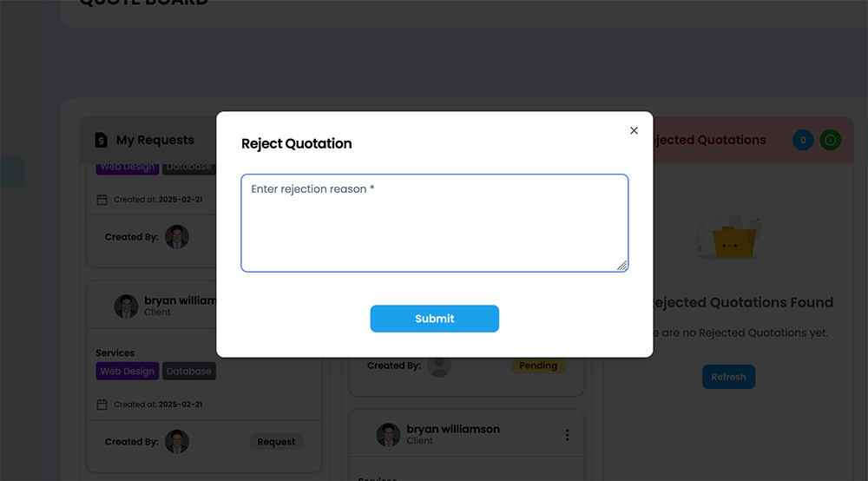
Task: Refresh the Rejected Quotations list
Action: 728,377
